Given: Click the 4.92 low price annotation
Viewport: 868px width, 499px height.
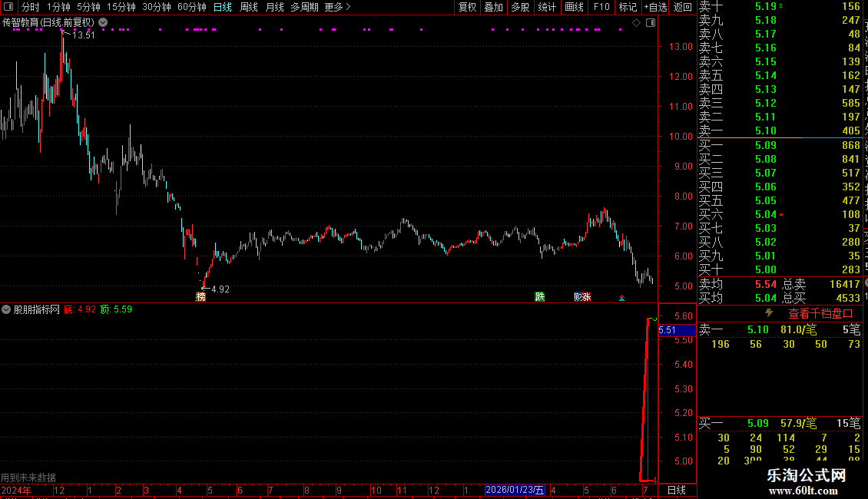Looking at the screenshot, I should [x=220, y=289].
